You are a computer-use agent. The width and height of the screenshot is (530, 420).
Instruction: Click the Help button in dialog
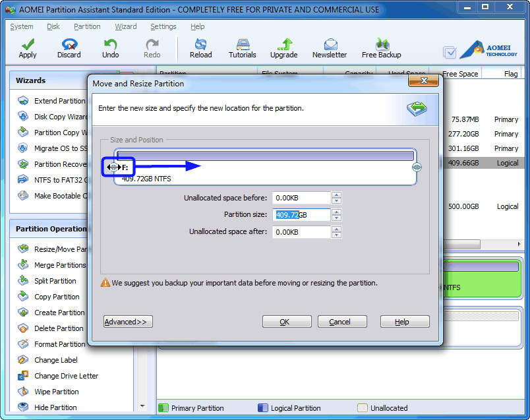405,322
